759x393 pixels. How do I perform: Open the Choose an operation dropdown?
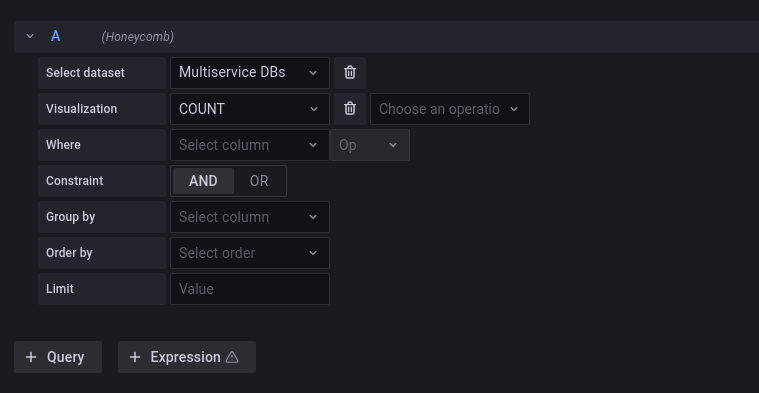click(450, 109)
